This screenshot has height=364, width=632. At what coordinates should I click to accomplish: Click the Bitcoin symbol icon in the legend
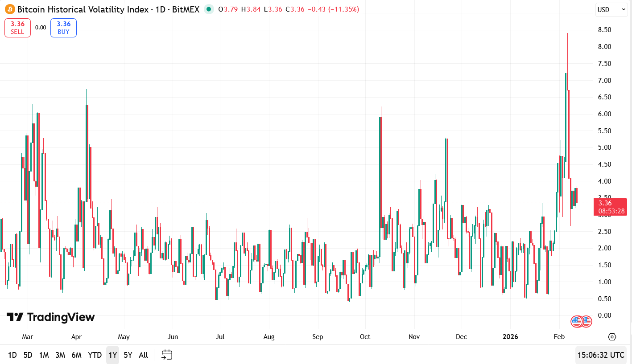point(9,9)
